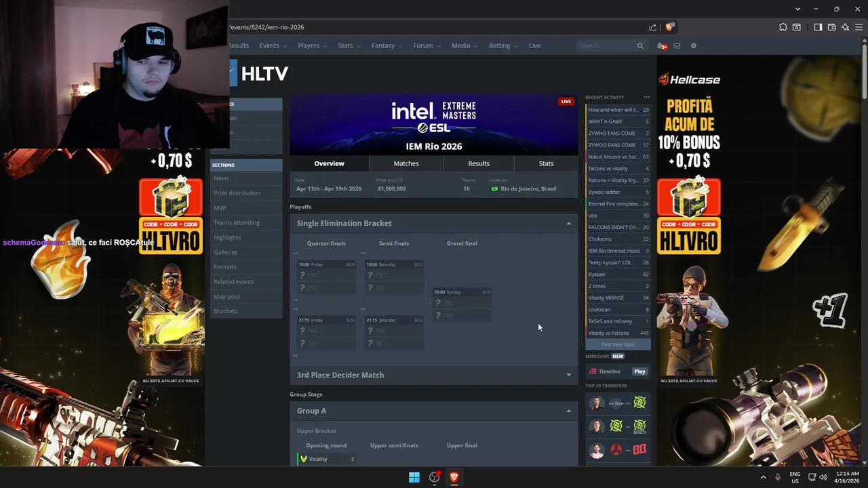The image size is (868, 488).
Task: Open the Map pool section link
Action: coord(226,297)
